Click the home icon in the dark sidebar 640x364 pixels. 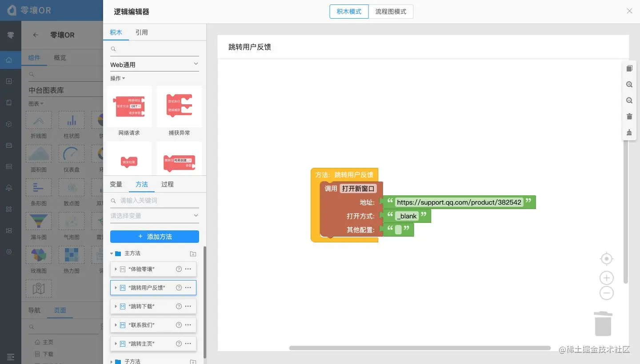[x=9, y=60]
